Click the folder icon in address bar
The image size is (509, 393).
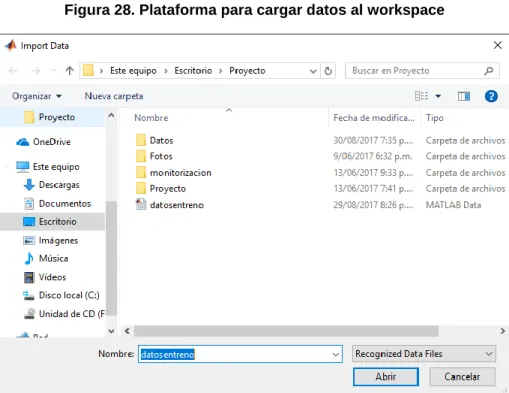point(88,70)
